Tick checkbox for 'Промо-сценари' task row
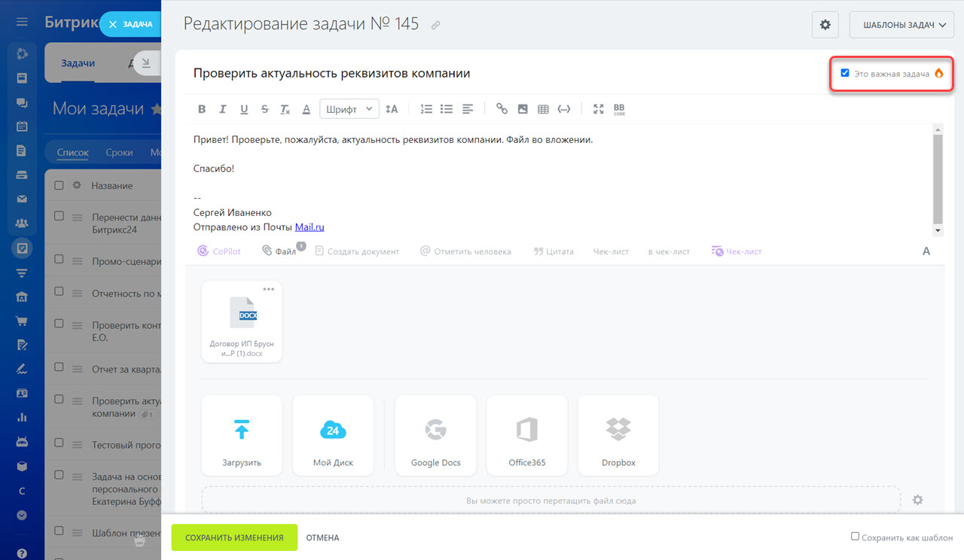 tap(59, 260)
